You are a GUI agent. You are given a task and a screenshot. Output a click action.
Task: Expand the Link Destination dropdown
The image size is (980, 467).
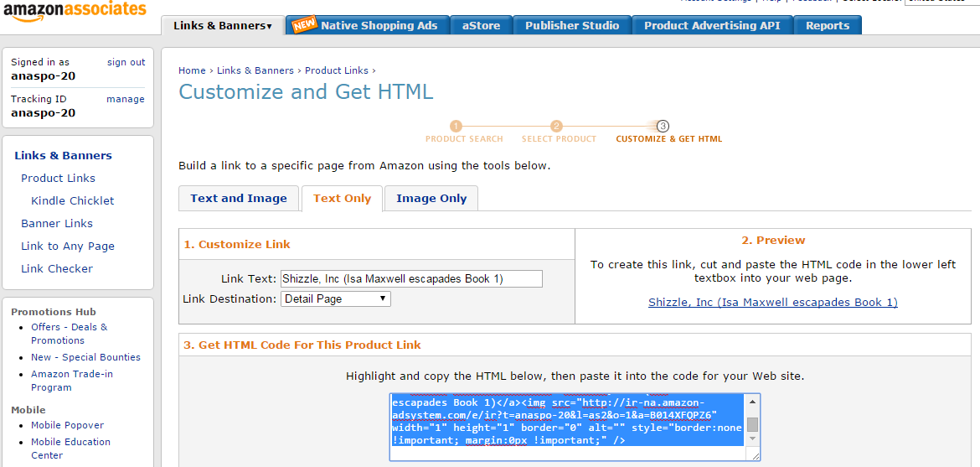[x=335, y=298]
